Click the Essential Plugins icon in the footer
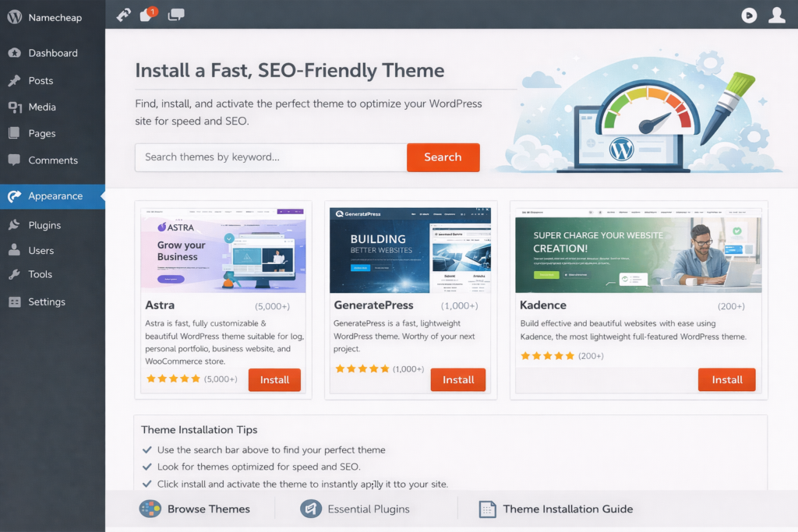 tap(310, 509)
